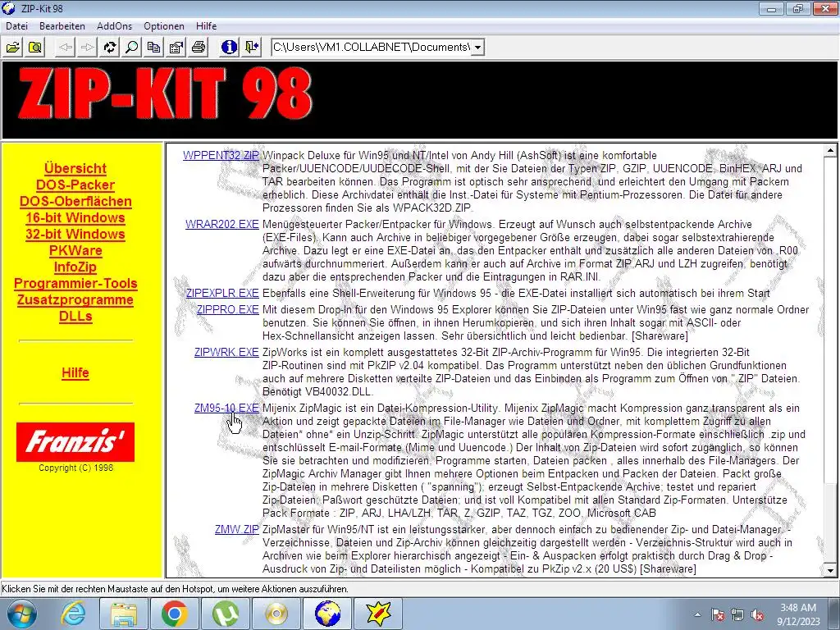Open the ZM95-10.EXE file link
Image resolution: width=840 pixels, height=630 pixels.
point(226,409)
